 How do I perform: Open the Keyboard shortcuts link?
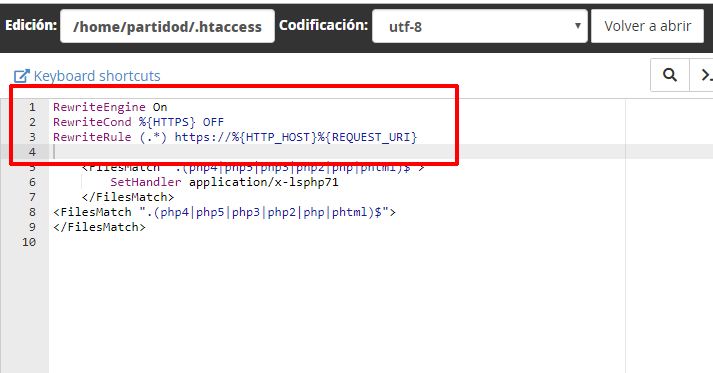click(x=97, y=76)
